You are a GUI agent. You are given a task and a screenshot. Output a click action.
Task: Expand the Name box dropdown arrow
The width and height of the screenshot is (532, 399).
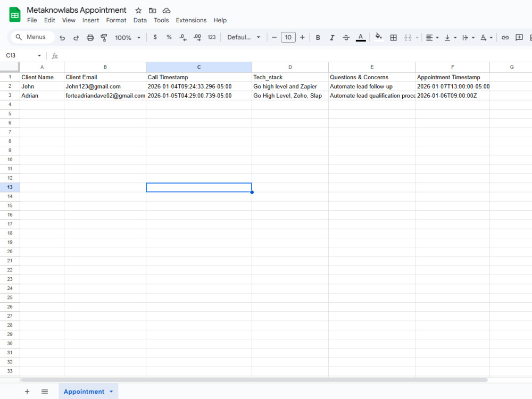click(39, 55)
